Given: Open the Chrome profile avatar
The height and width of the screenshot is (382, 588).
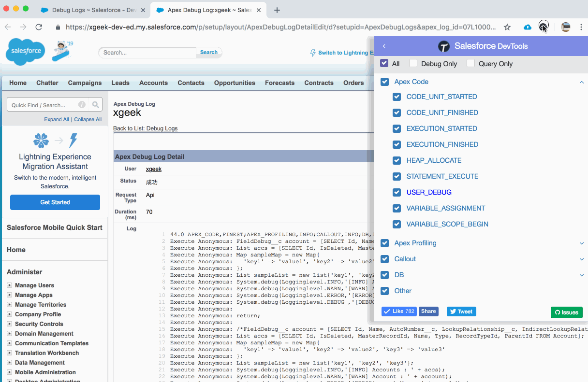Looking at the screenshot, I should coord(566,27).
